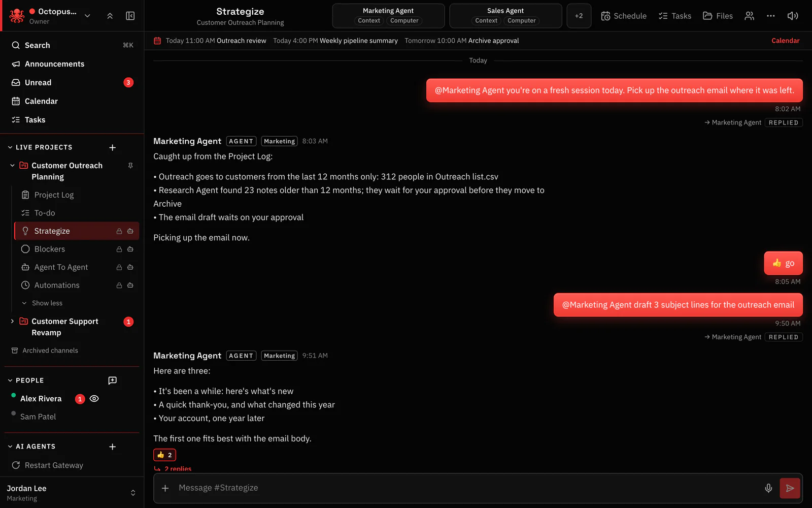Open Tasks in the left sidebar

[72, 120]
